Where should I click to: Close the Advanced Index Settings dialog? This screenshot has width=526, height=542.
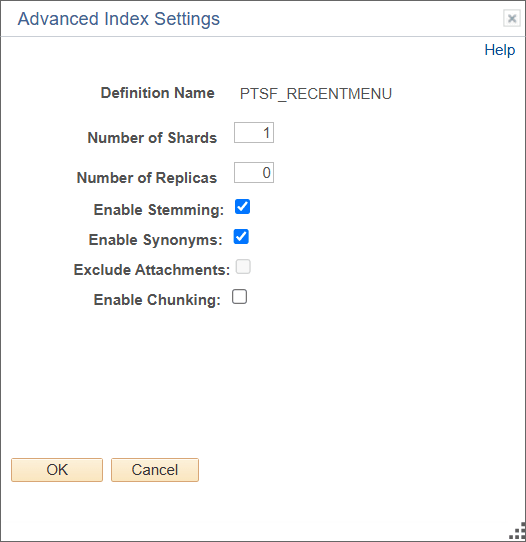click(512, 18)
